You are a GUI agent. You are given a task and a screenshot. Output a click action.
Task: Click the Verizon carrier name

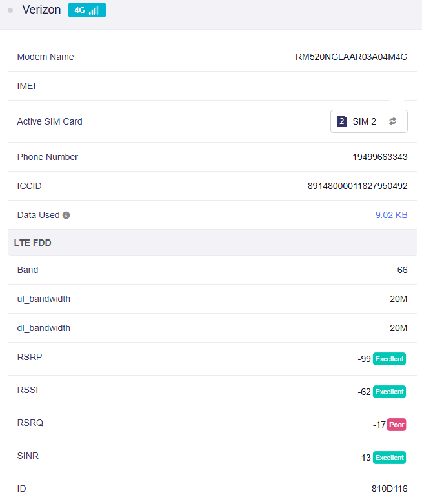[41, 10]
